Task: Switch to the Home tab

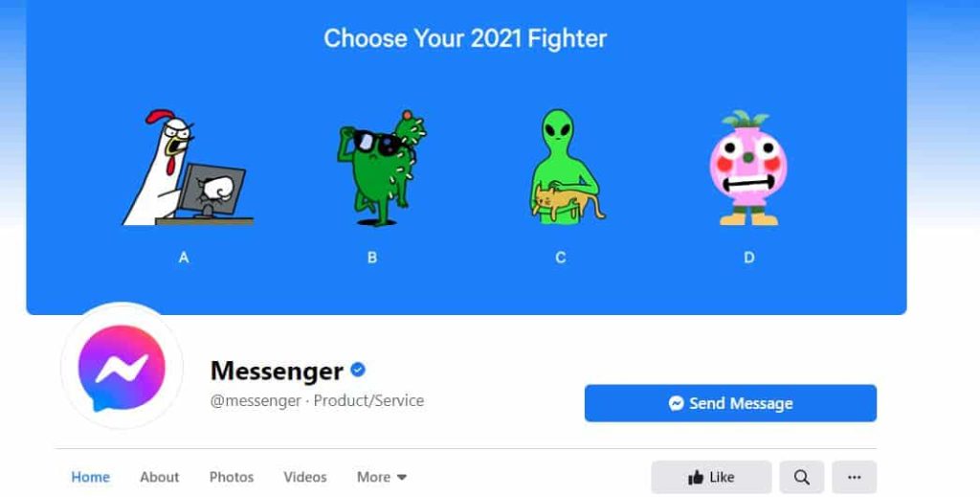Action: pyautogui.click(x=91, y=477)
